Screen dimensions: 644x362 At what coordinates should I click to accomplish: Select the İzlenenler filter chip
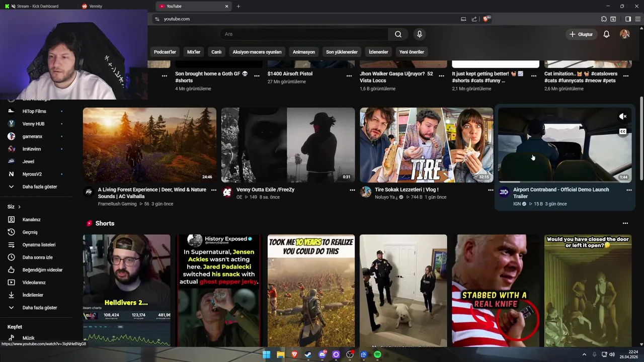coord(378,52)
